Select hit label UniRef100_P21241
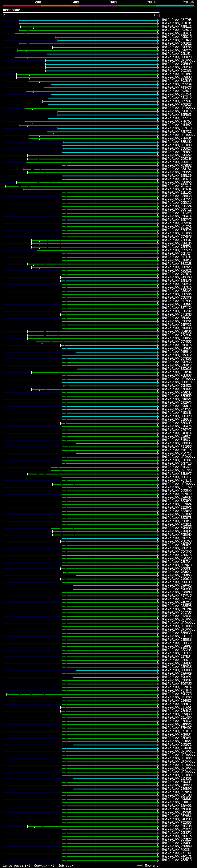The image size is (197, 868). click(176, 94)
